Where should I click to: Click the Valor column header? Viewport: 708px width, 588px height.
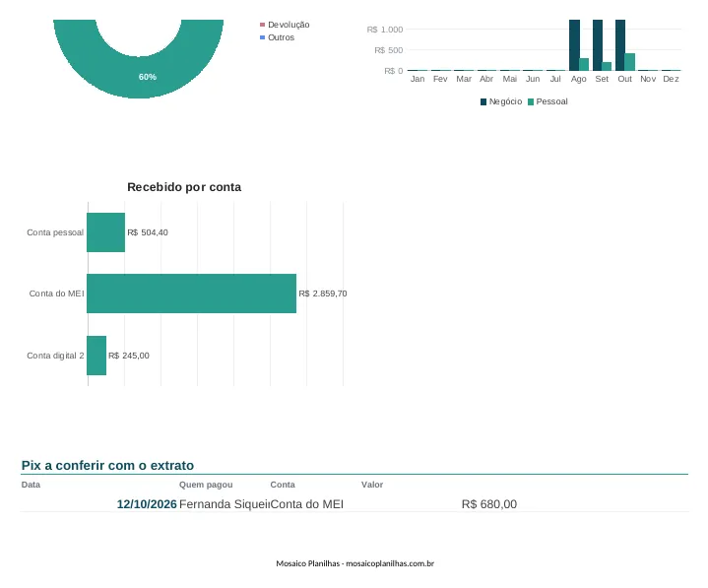pos(372,485)
